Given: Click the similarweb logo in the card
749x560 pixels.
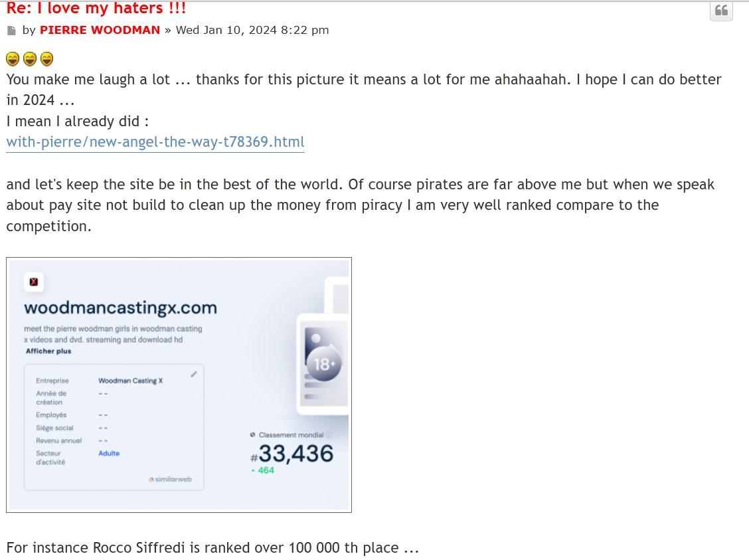Looking at the screenshot, I should [x=170, y=479].
